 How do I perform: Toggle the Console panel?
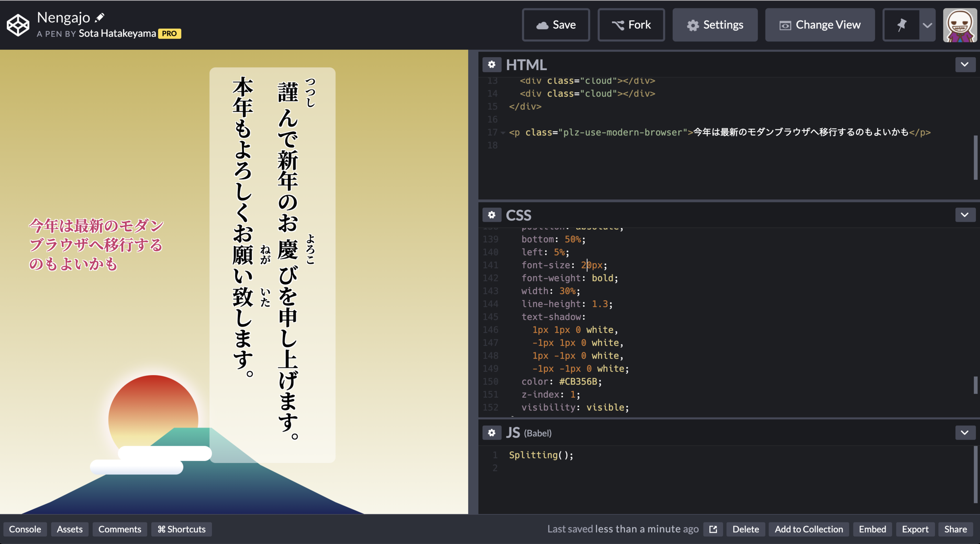(x=25, y=529)
